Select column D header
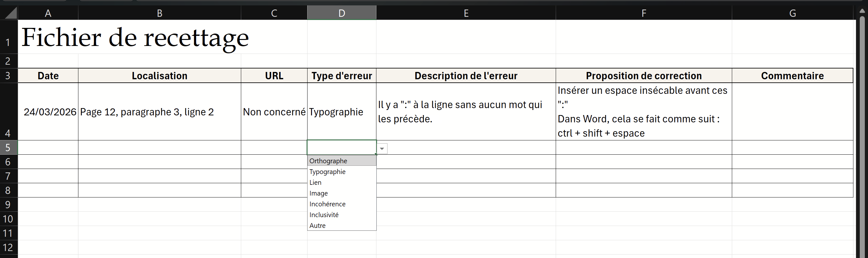Image resolution: width=868 pixels, height=258 pixels. (x=341, y=13)
